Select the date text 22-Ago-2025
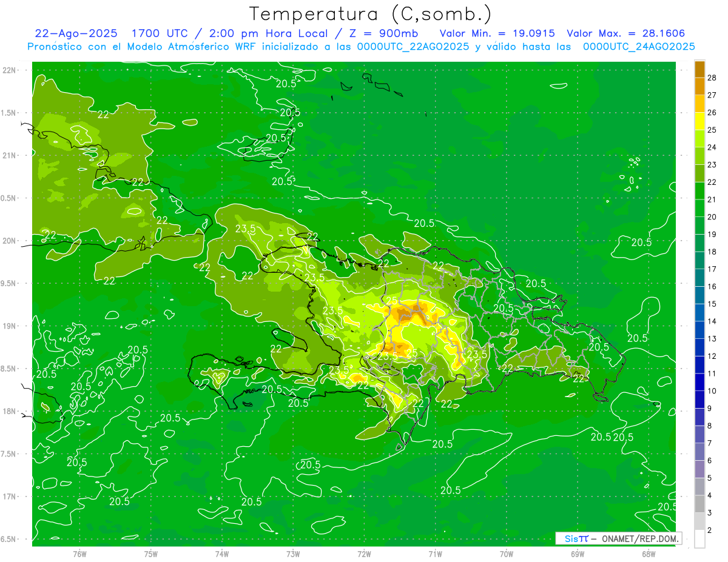This screenshot has height=562, width=728. click(x=75, y=33)
